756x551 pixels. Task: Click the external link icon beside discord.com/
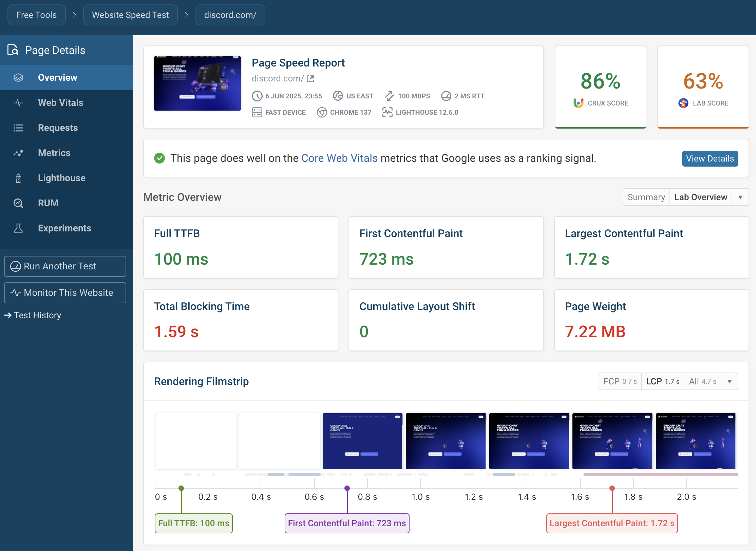click(x=310, y=79)
